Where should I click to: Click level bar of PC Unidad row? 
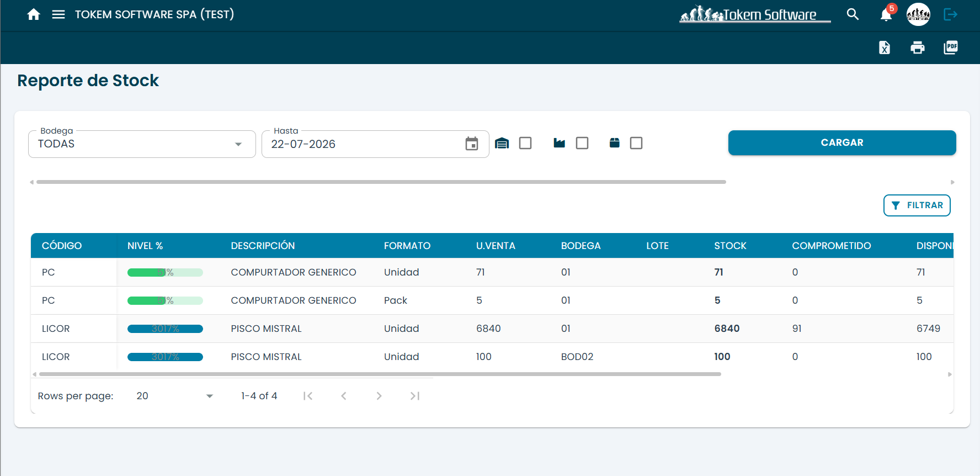click(165, 272)
